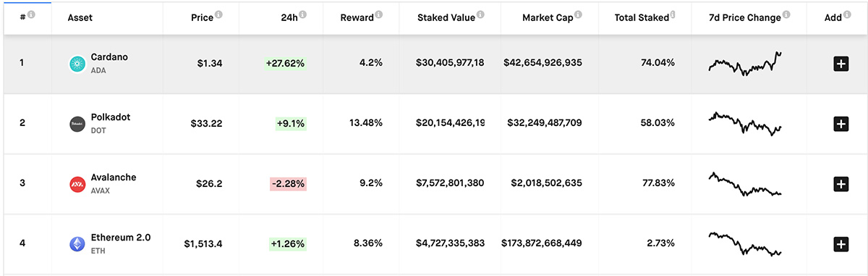Click the info icon beside Reward header
The image size is (868, 276).
tap(379, 14)
